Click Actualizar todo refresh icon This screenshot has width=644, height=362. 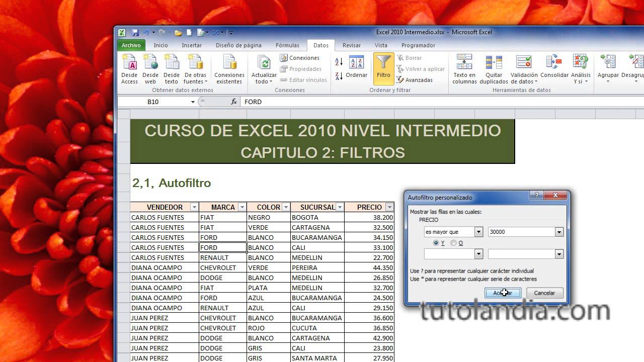(264, 69)
